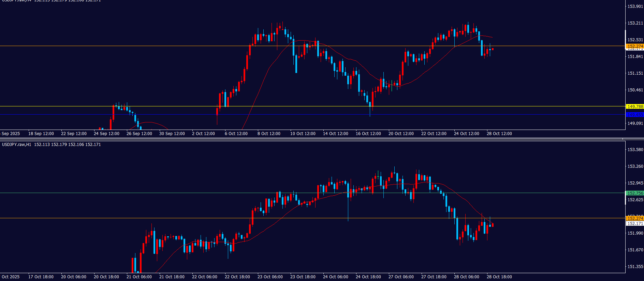Click the 30 Sep 12:00 time label
Image resolution: width=644 pixels, height=281 pixels.
point(172,134)
